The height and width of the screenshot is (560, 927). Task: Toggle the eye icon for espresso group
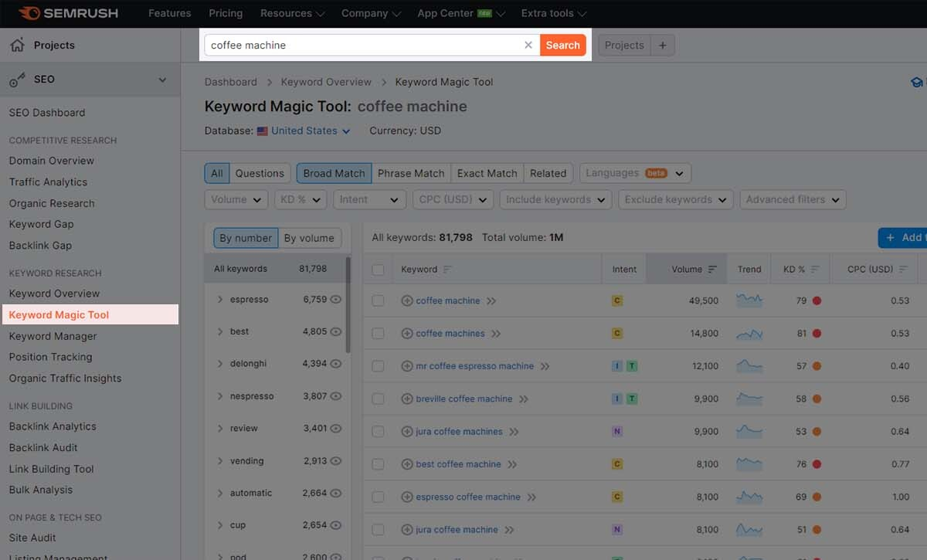[x=335, y=300]
